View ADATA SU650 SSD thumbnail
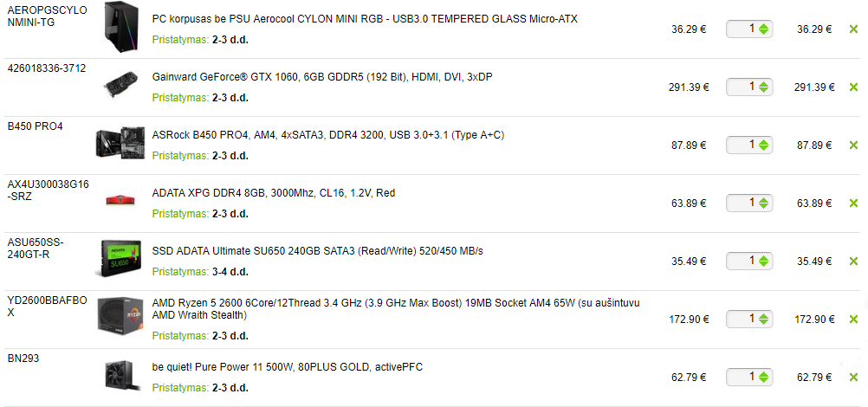868x407 pixels. point(120,258)
